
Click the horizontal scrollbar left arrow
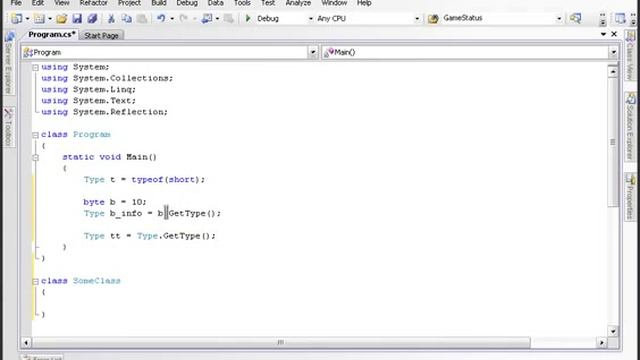click(26, 342)
